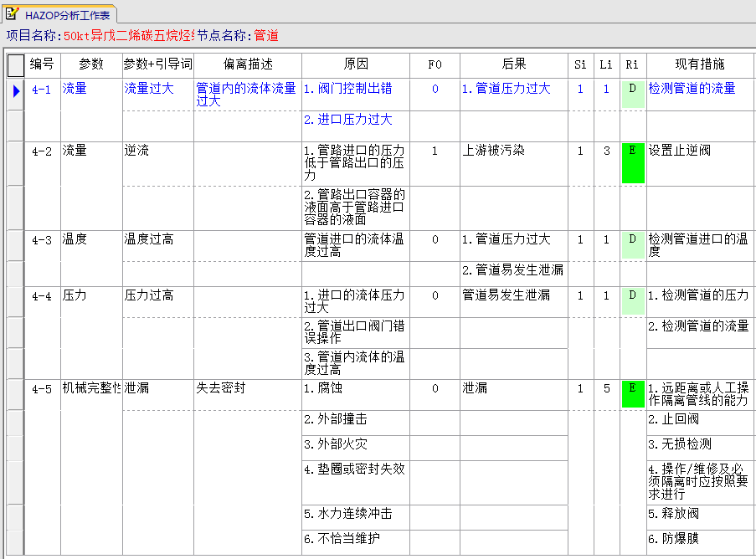
Task: Click the measure 2.止回阀
Action: click(700, 423)
